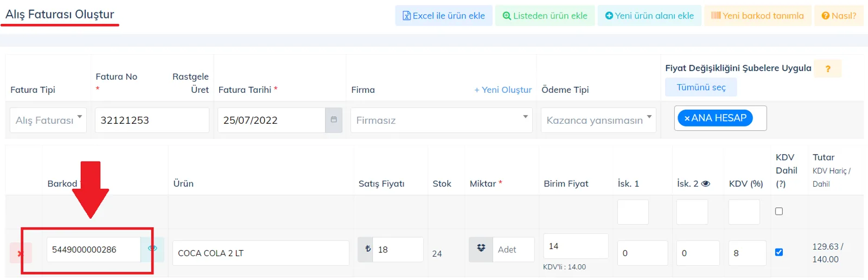
Task: Click the boxes icon in the Miktar field
Action: point(481,249)
